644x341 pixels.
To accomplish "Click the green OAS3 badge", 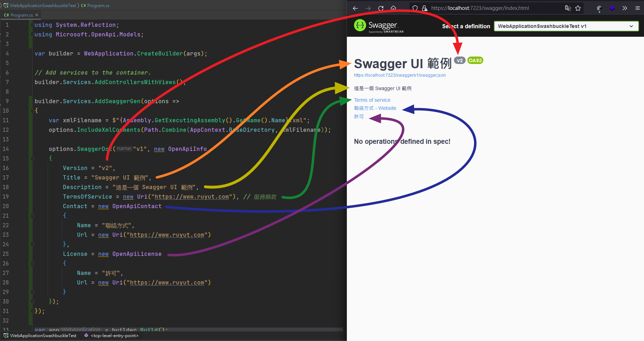I will tap(475, 60).
